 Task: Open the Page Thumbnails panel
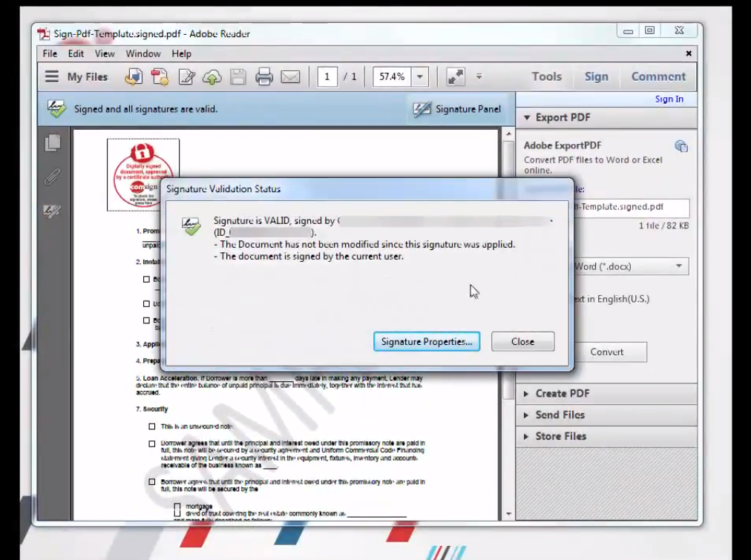click(52, 142)
